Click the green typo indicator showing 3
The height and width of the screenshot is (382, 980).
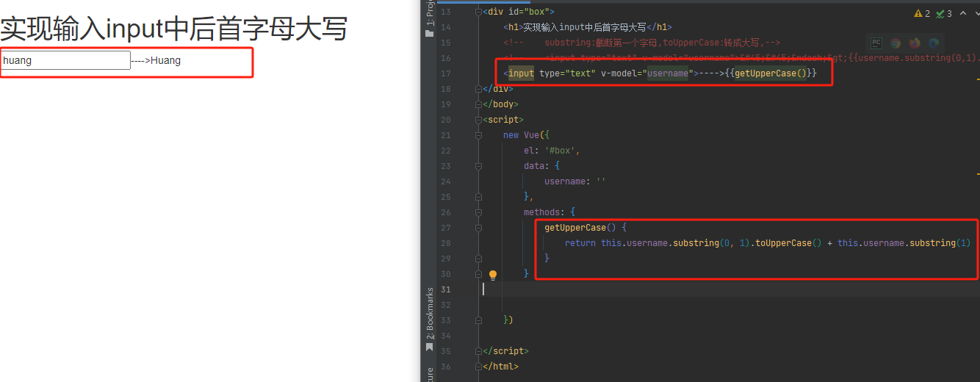[x=944, y=13]
